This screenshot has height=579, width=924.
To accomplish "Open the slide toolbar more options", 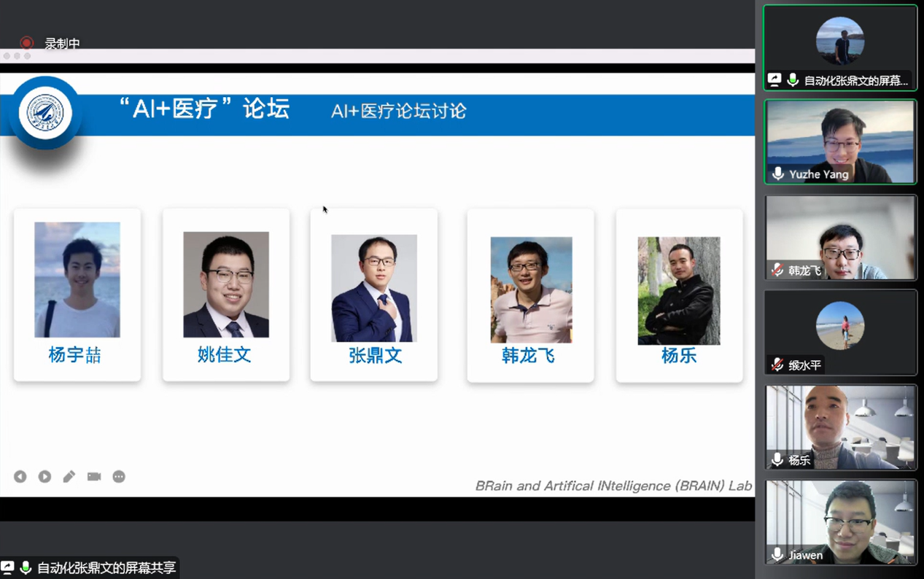I will coord(119,476).
